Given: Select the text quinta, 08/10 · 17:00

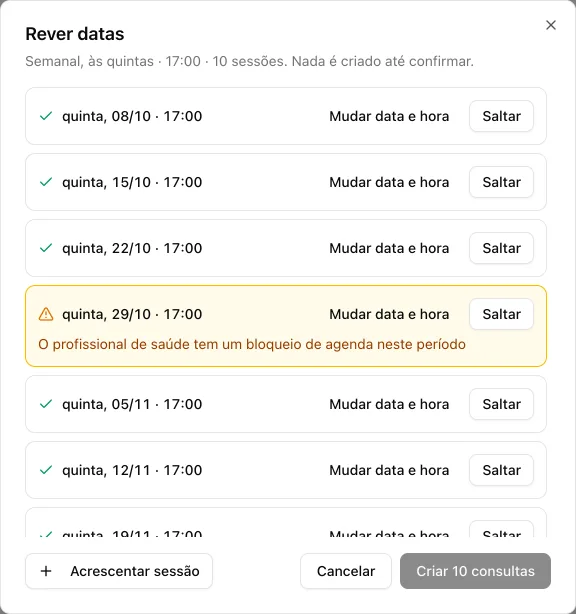Looking at the screenshot, I should pyautogui.click(x=132, y=116).
